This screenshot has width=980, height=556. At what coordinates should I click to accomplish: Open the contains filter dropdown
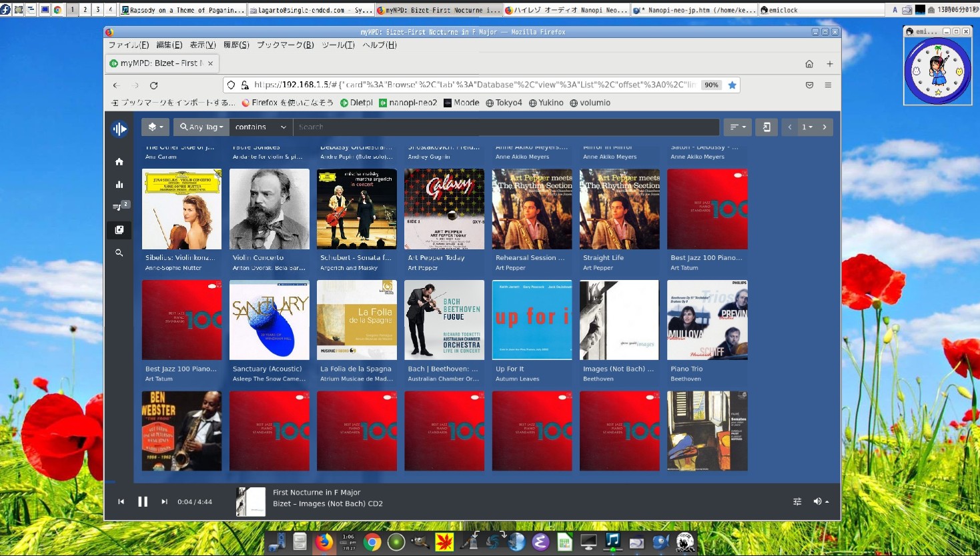[x=260, y=127]
